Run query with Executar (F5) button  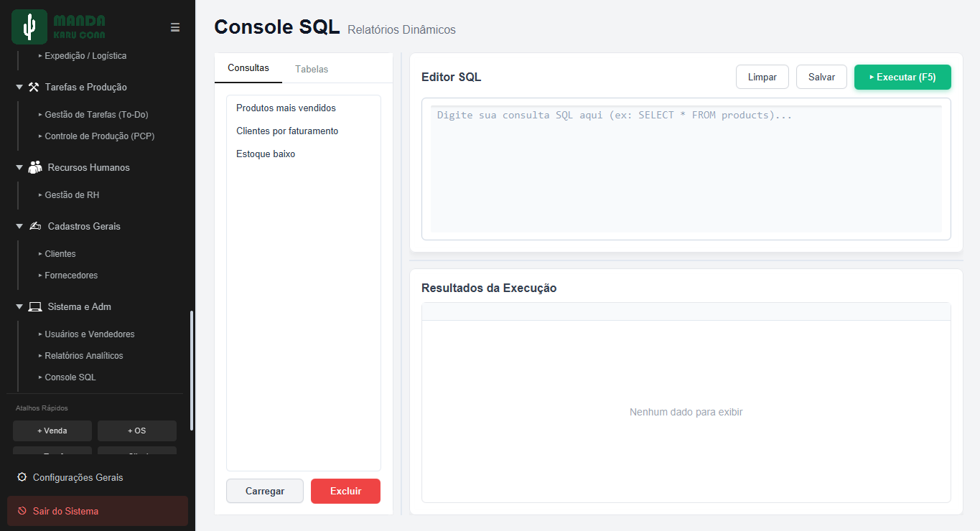click(902, 77)
